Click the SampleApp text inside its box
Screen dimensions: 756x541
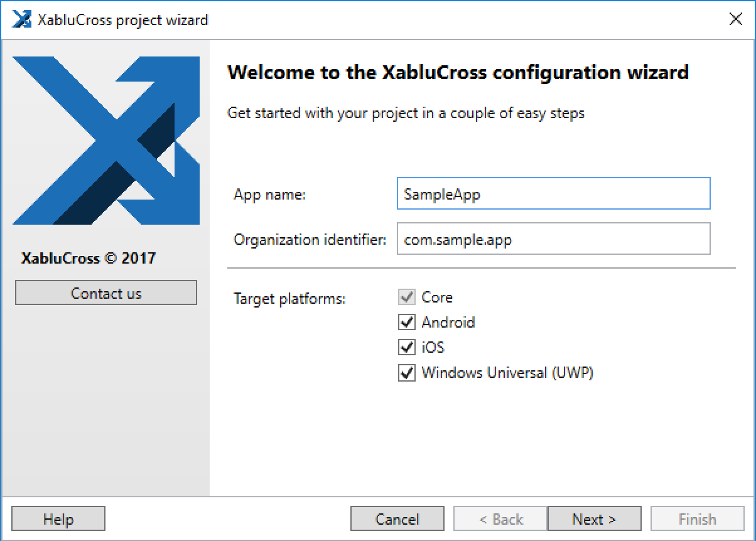point(442,195)
